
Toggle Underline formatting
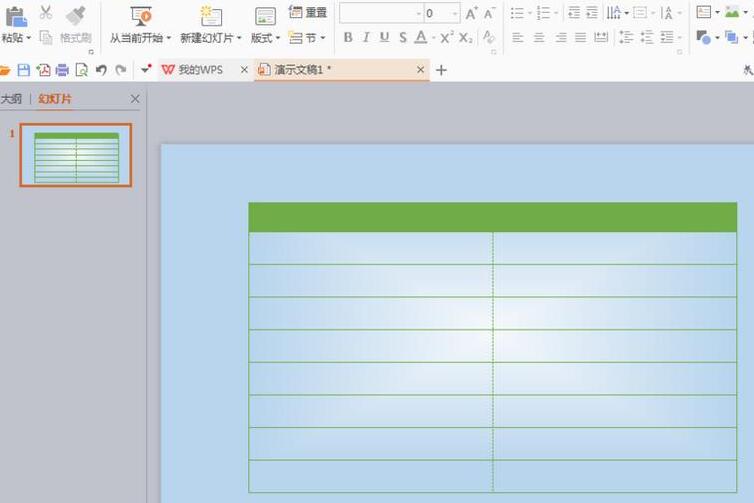coord(384,37)
